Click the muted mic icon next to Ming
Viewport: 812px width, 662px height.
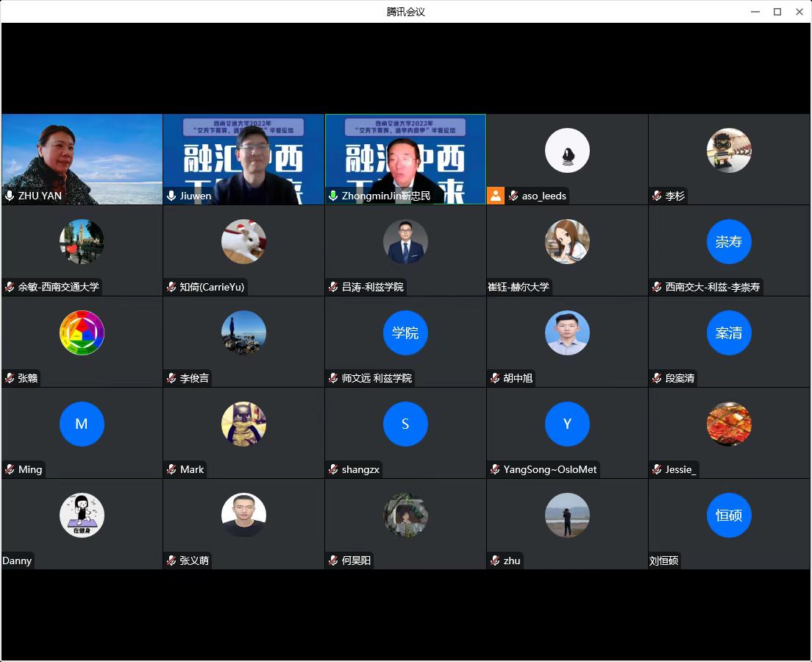coord(10,469)
